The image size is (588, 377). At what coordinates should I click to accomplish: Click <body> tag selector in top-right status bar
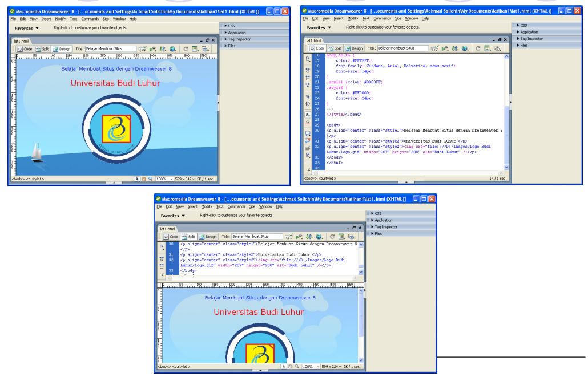311,179
